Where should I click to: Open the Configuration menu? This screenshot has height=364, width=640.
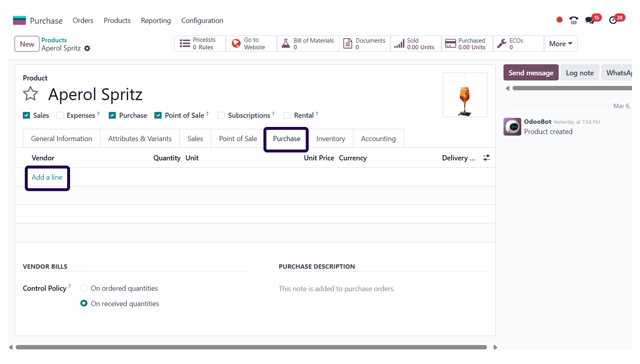tap(202, 20)
